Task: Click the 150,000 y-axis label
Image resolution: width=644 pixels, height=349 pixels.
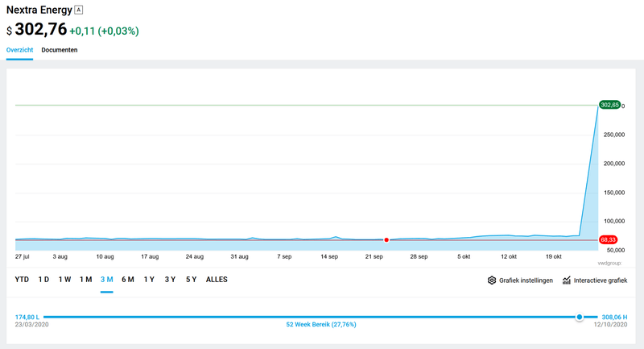Action: tap(614, 193)
